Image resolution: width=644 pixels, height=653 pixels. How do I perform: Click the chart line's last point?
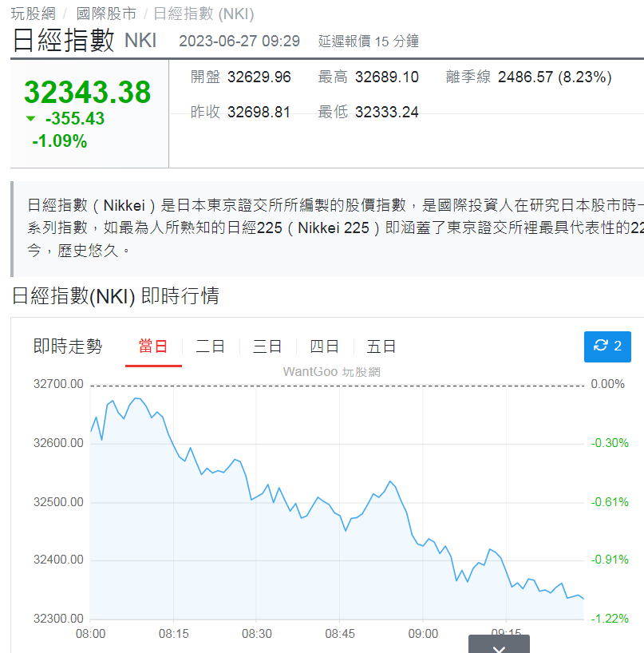(584, 598)
